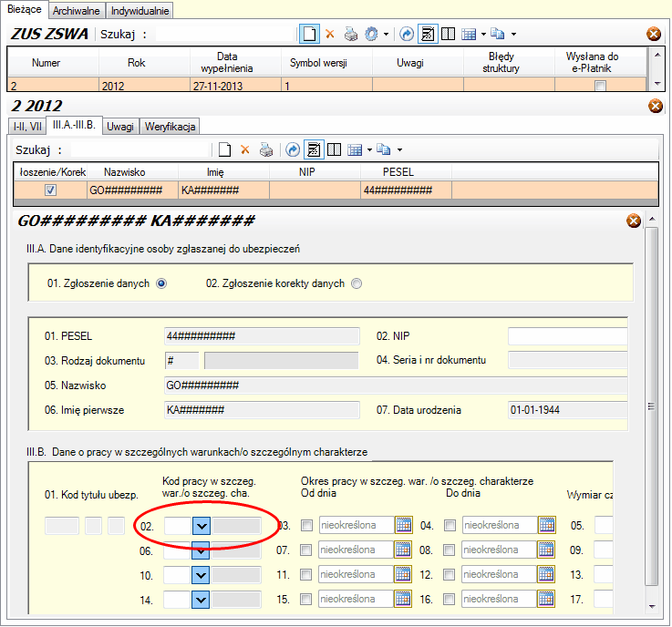Image resolution: width=672 pixels, height=627 pixels.
Task: Open field 06 work code dropdown
Action: [201, 550]
